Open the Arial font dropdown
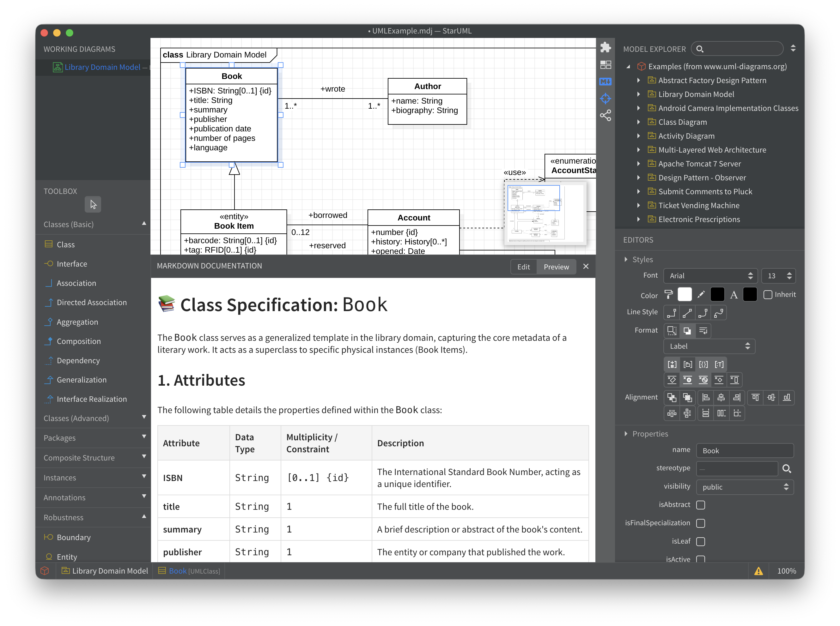Screen dimensions: 840x626 [x=710, y=276]
